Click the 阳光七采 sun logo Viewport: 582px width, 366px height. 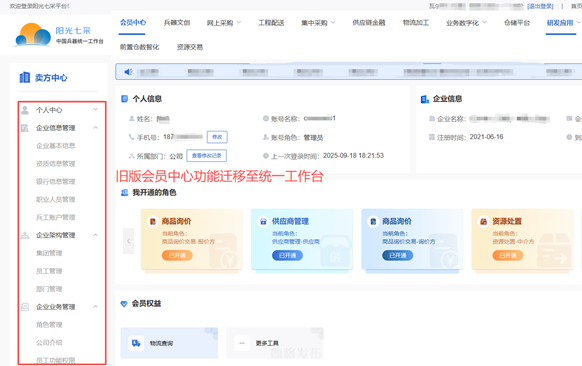point(33,35)
